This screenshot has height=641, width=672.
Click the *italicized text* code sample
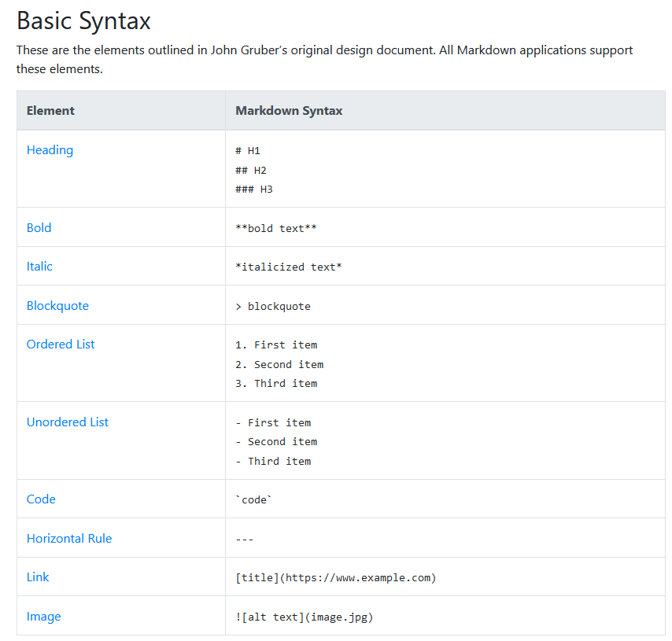288,267
